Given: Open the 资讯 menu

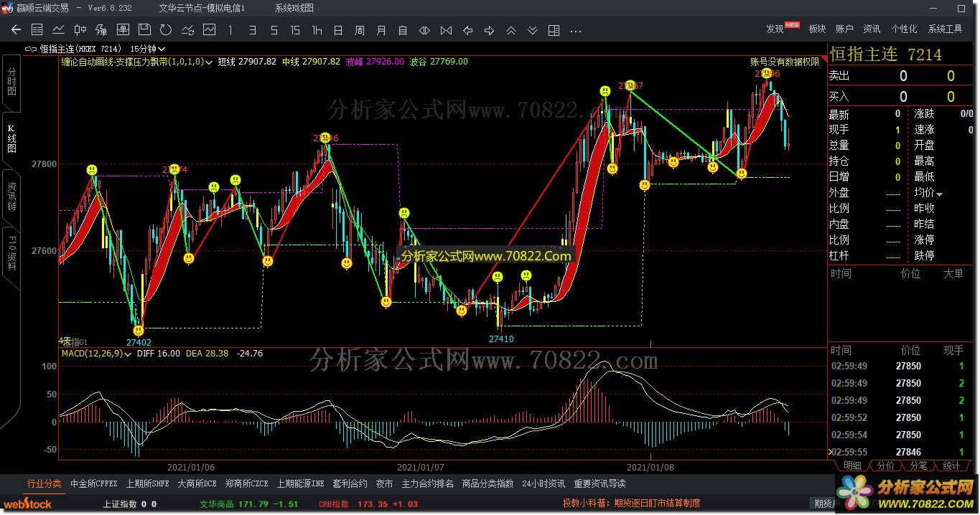Looking at the screenshot, I should coord(872,29).
